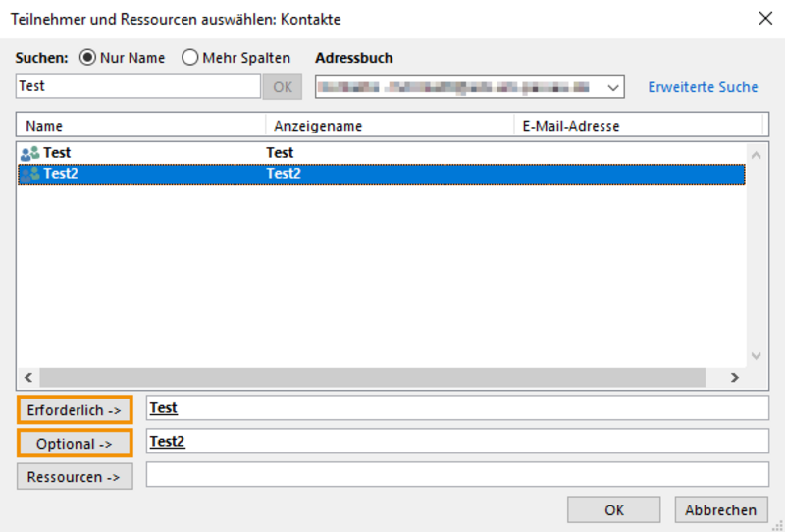Click the contact group icon beside Test2

tap(30, 174)
